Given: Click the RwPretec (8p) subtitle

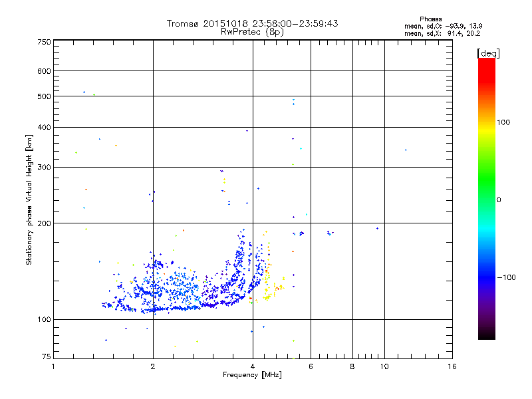Looking at the screenshot, I should (x=252, y=32).
